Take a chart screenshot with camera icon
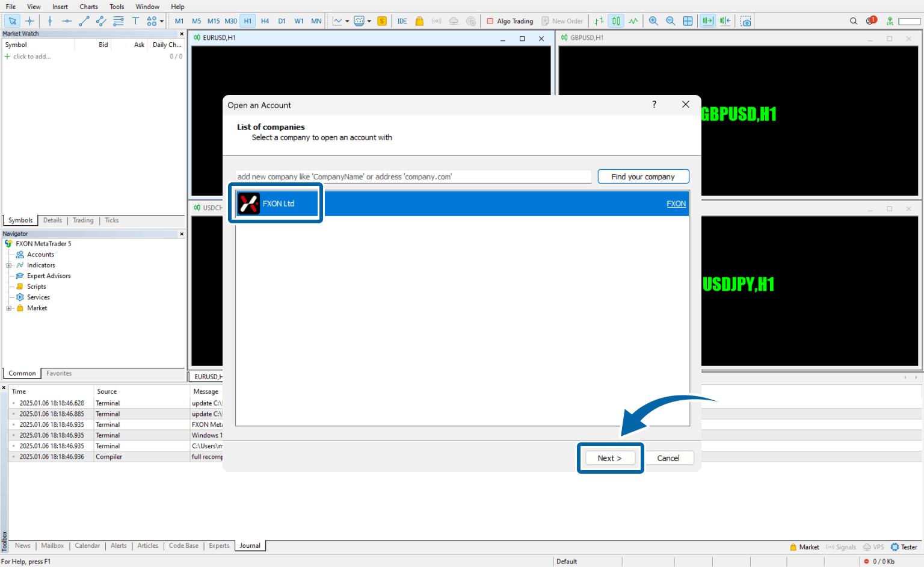924x567 pixels. click(746, 21)
